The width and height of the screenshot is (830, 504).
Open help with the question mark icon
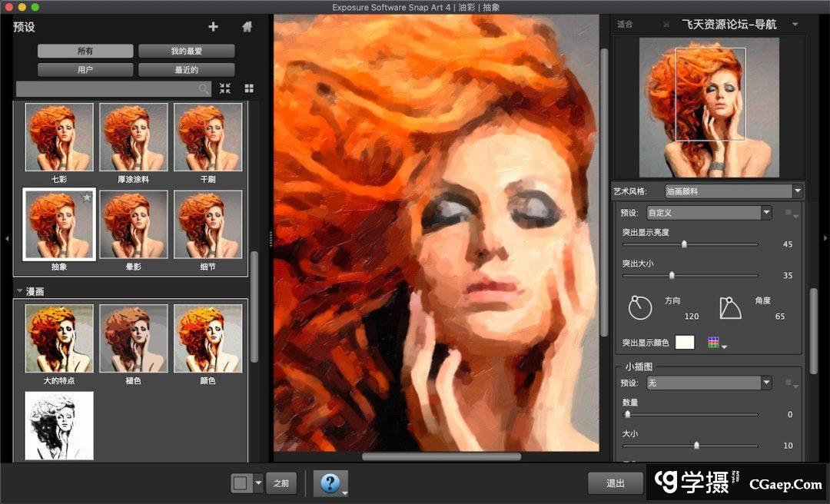pyautogui.click(x=330, y=483)
